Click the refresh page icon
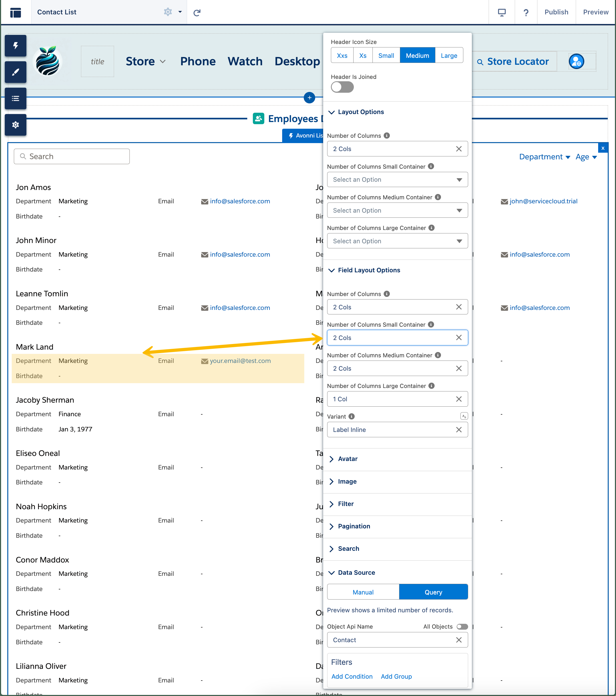 click(197, 13)
